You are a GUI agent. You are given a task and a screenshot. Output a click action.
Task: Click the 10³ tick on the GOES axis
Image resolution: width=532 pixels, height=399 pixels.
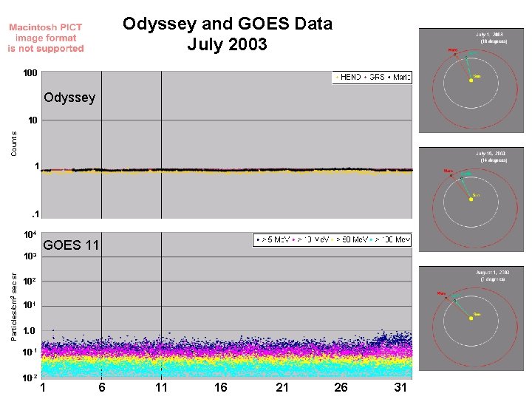coord(30,256)
